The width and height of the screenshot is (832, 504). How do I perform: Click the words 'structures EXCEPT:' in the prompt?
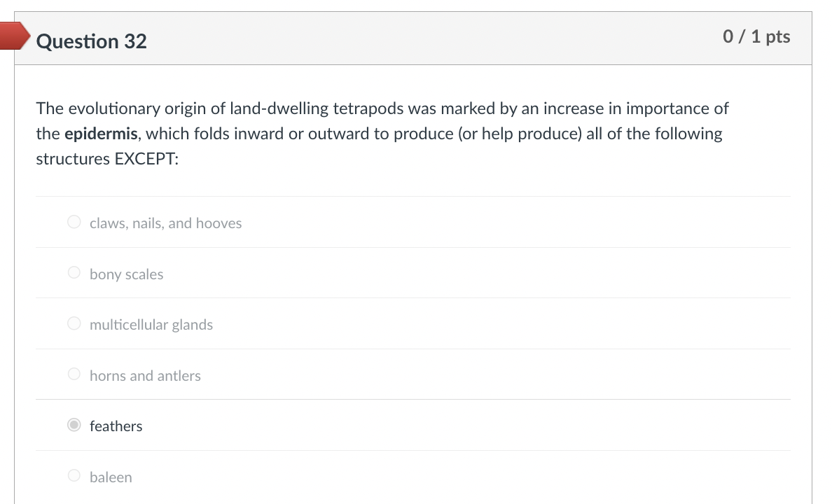pyautogui.click(x=107, y=159)
